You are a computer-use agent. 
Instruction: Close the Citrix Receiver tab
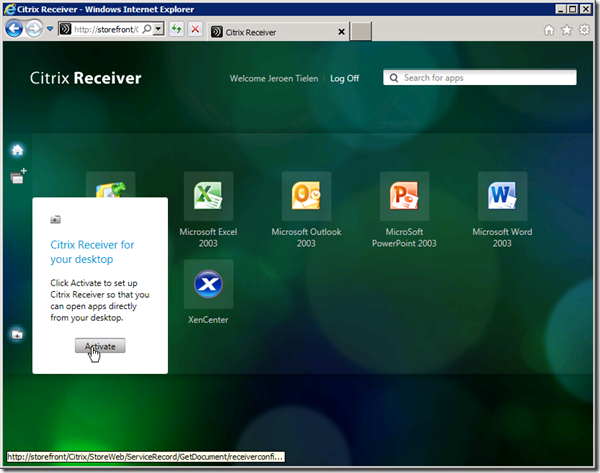(x=342, y=32)
